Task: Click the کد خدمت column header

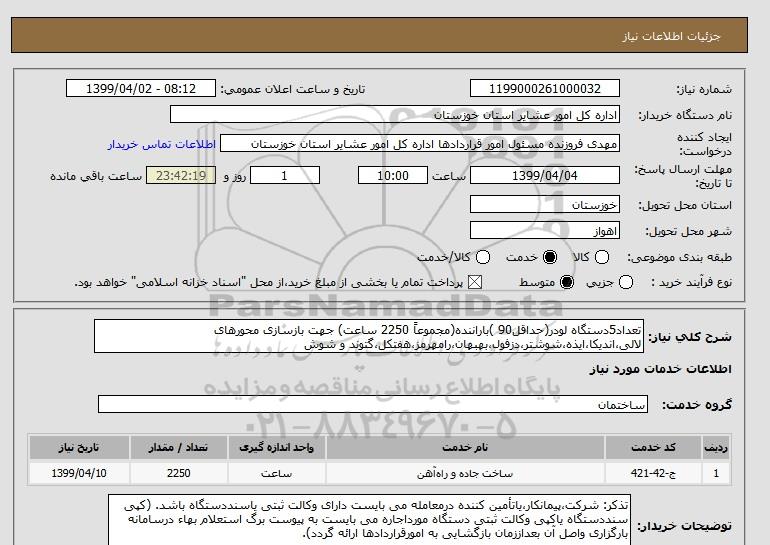Action: pos(653,447)
